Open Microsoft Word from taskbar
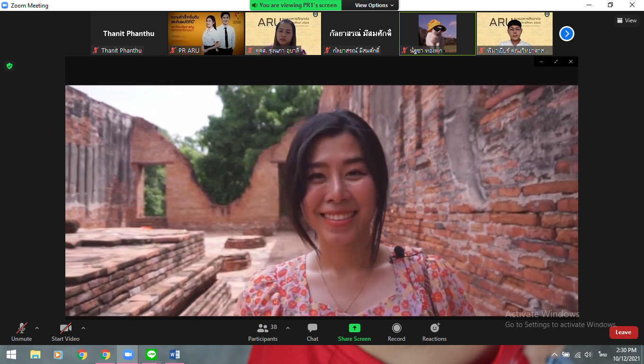Screen dimensions: 644x364 coord(174,355)
